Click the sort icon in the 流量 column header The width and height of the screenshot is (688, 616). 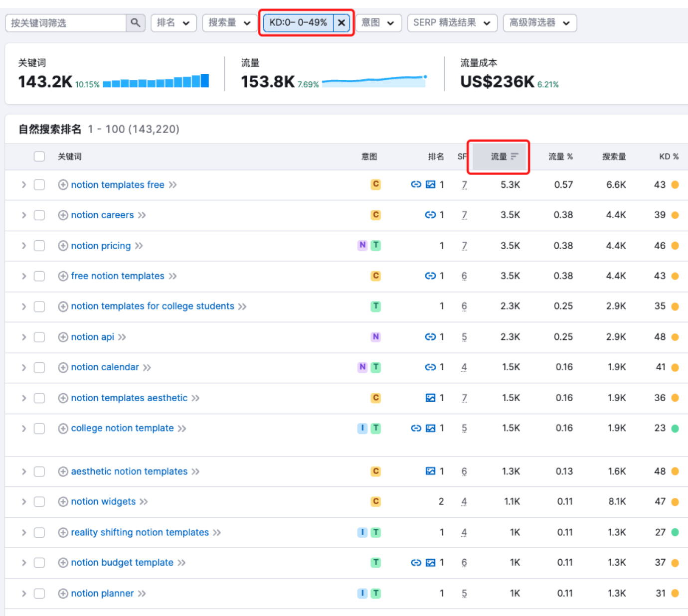(515, 156)
